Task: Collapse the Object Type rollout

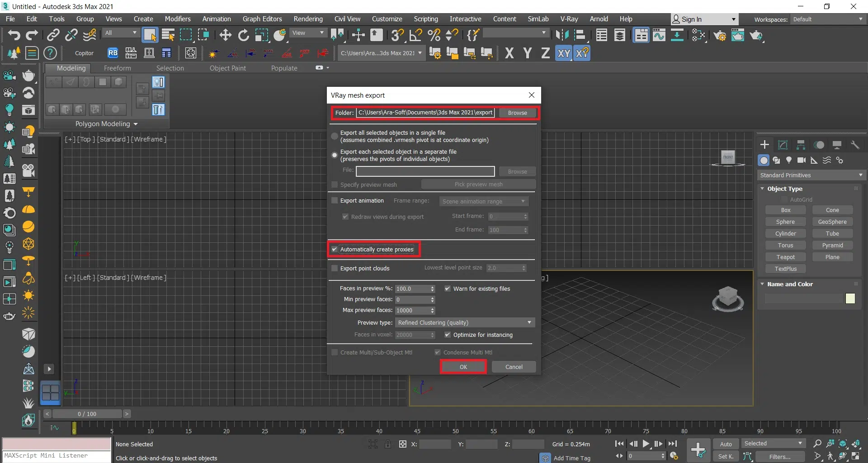Action: pyautogui.click(x=785, y=189)
